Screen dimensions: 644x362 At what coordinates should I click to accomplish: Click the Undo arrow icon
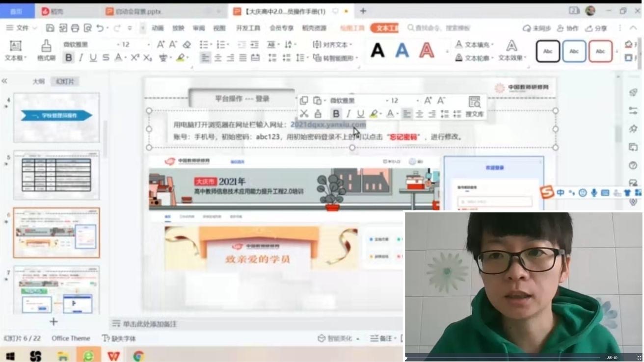tap(100, 28)
